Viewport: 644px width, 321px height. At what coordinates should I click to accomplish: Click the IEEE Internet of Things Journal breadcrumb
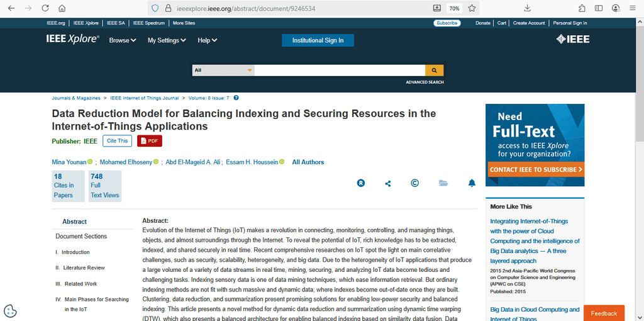145,98
